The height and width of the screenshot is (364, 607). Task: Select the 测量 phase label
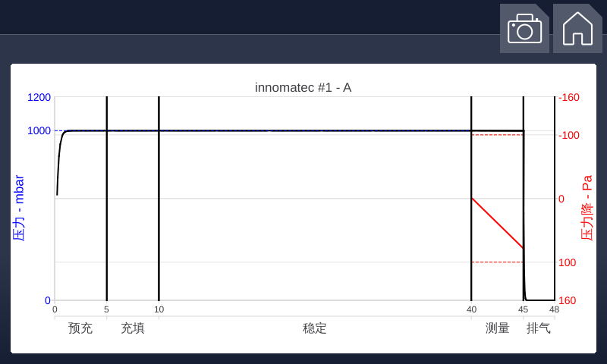pyautogui.click(x=498, y=328)
